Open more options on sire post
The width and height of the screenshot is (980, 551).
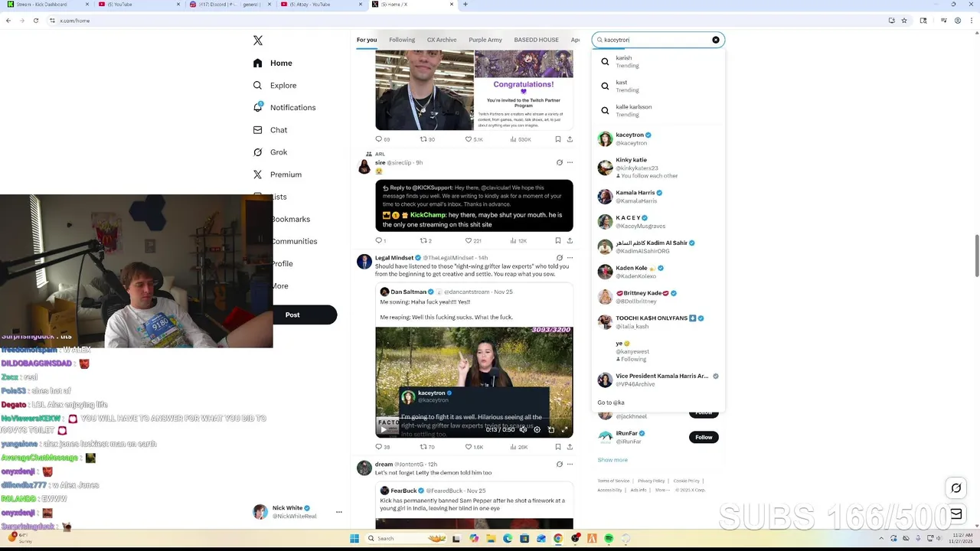[570, 162]
